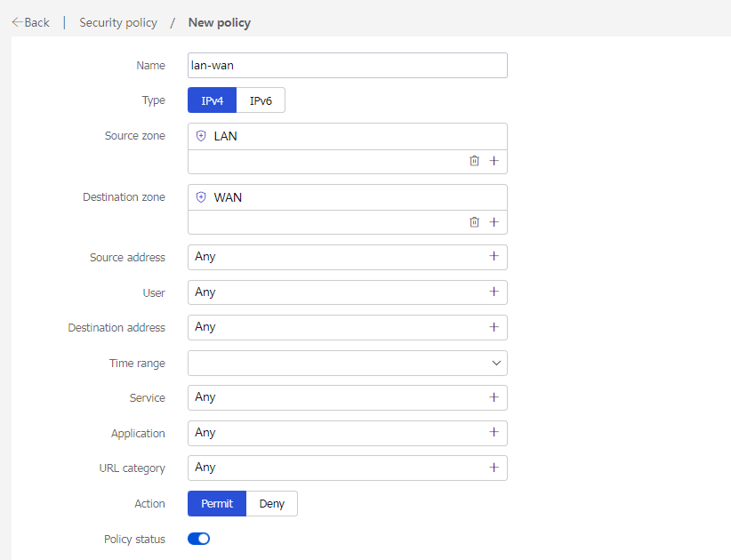Screen dimensions: 731x560
Task: Add a URL category with plus icon
Action: [x=494, y=468]
